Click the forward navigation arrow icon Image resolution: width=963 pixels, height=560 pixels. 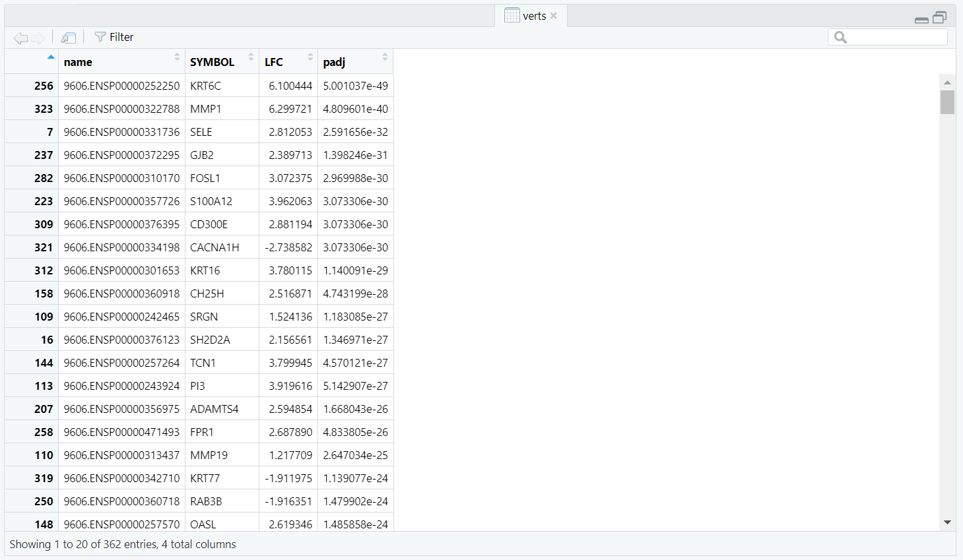tap(38, 38)
